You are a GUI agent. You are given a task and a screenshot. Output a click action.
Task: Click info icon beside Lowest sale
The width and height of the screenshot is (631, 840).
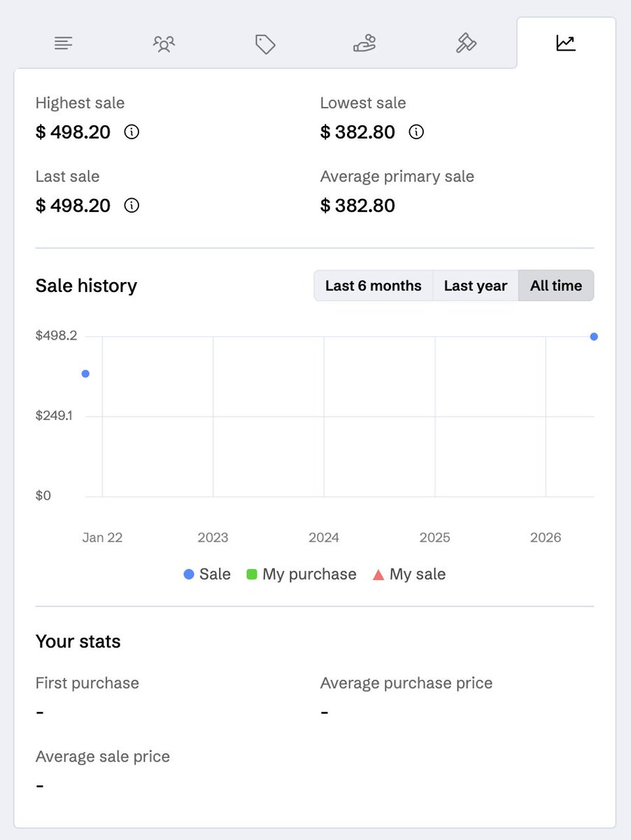416,132
